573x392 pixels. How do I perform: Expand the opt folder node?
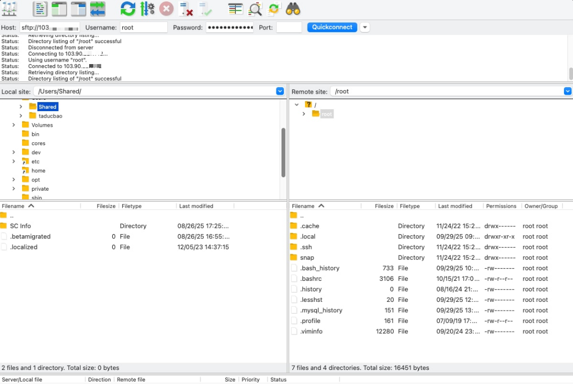[14, 180]
